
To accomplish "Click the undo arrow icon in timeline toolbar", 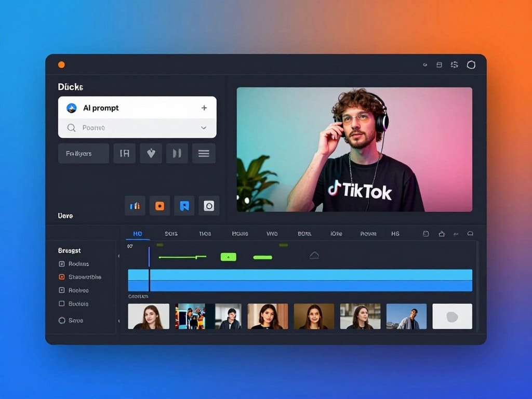I will click(456, 234).
